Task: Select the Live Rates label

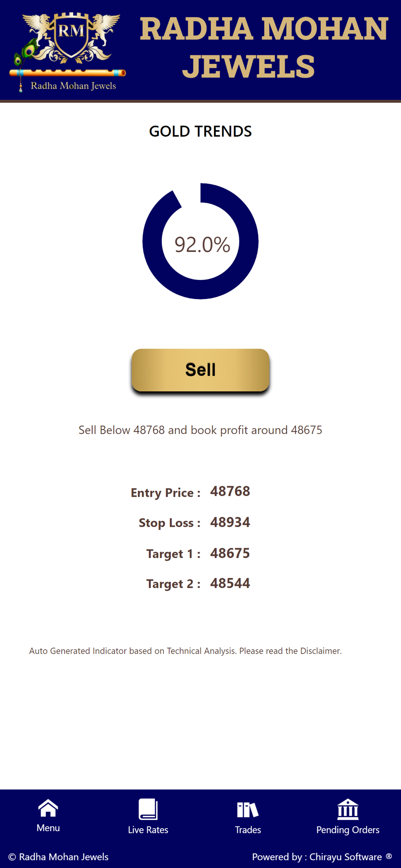Action: click(148, 830)
